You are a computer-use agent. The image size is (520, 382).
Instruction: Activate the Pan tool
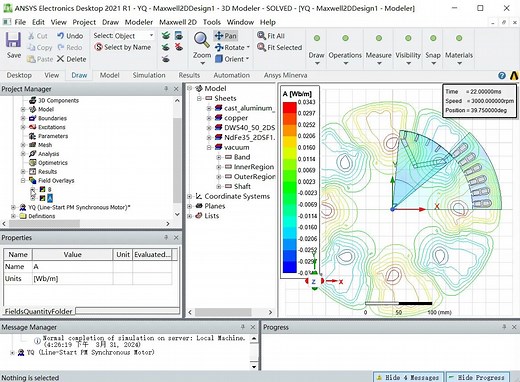click(226, 36)
